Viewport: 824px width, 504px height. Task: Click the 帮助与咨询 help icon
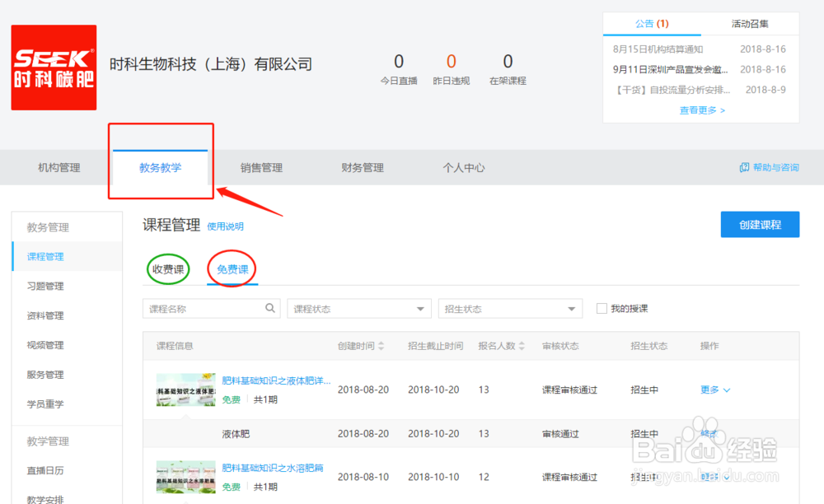coord(744,167)
